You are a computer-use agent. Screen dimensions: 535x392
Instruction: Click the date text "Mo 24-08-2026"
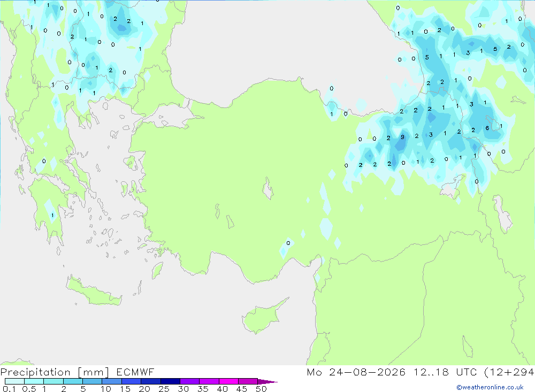pyautogui.click(x=356, y=372)
